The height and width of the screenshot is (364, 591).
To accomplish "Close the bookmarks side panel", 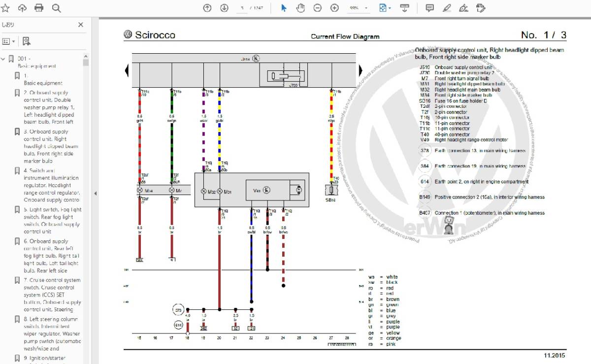I will click(x=81, y=25).
